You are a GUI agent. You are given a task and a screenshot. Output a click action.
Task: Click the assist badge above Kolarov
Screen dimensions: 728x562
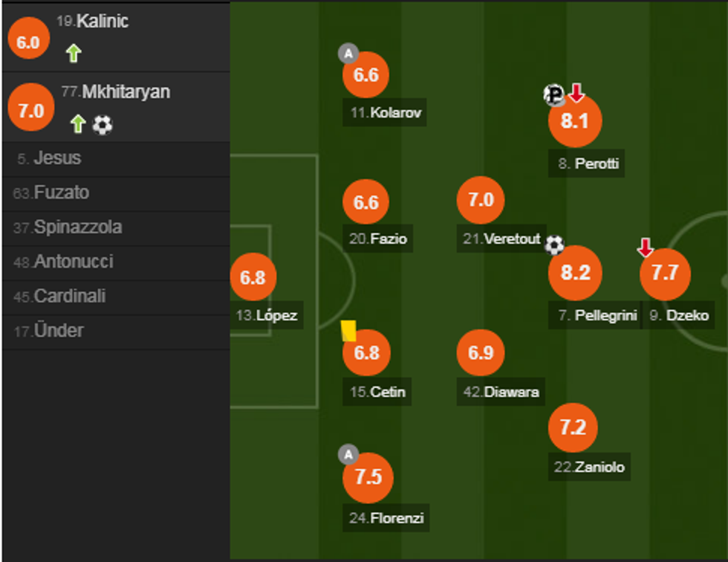pyautogui.click(x=348, y=53)
